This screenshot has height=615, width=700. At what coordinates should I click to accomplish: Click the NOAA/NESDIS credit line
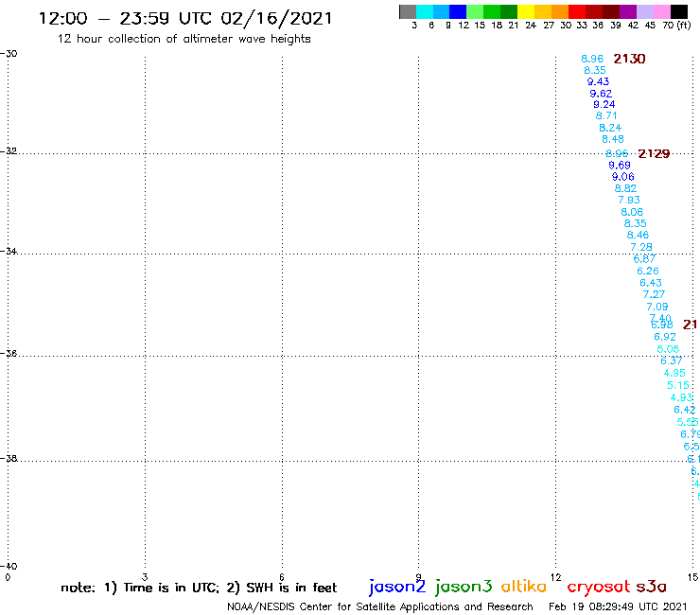380,607
